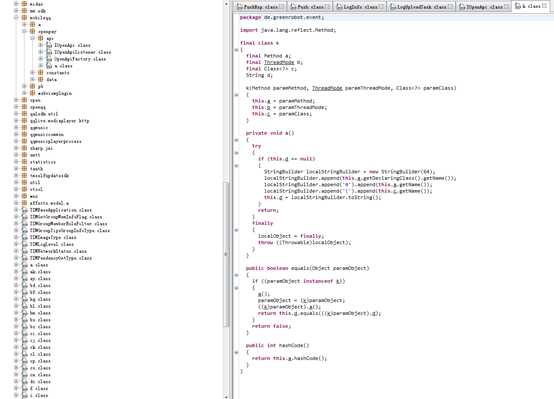The width and height of the screenshot is (554, 399).
Task: Select bl.class in the tree
Action: coord(40,306)
